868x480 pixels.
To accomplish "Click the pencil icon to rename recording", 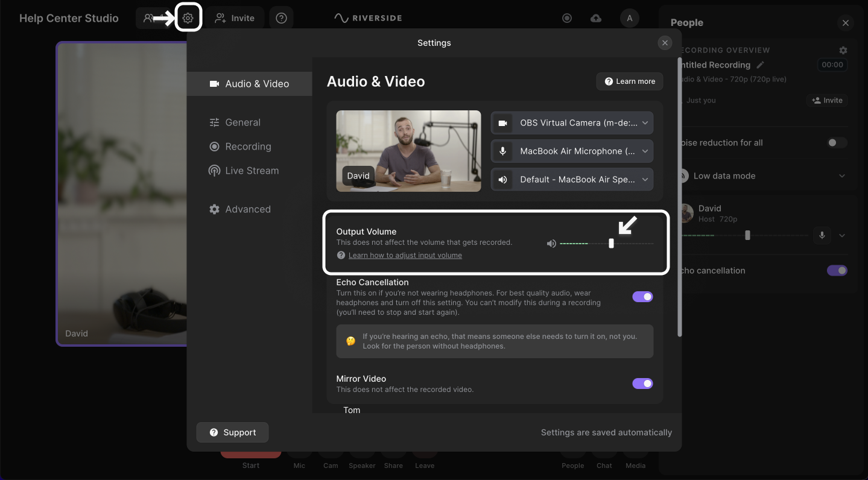I will coord(761,65).
